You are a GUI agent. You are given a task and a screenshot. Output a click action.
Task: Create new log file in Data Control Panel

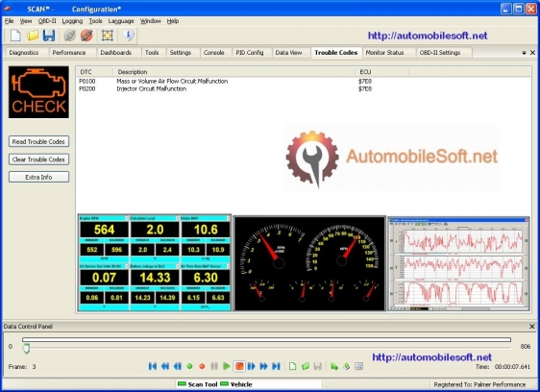(x=292, y=366)
